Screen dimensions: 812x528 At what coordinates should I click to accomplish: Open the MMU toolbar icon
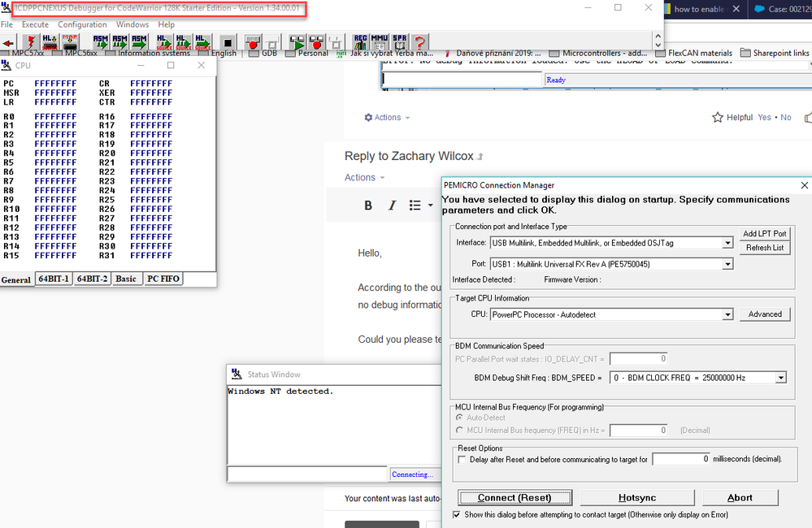380,42
